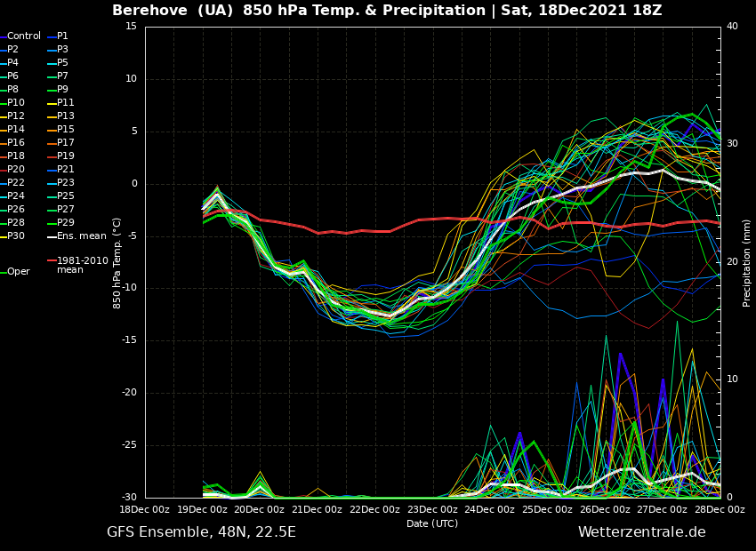Click the Precipitation (mm) right axis title
Screen dimensions: 756x551
[747, 261]
